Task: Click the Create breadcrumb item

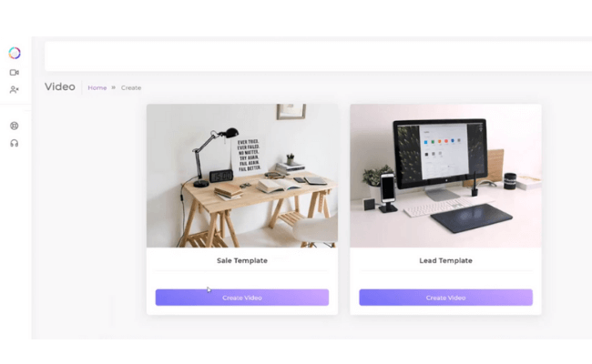Action: (x=131, y=87)
